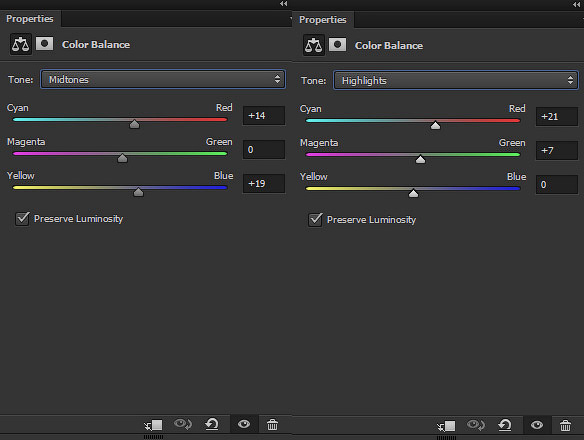Click the layer mask icon in right Highlights panel
This screenshot has height=440, width=584.
(337, 45)
